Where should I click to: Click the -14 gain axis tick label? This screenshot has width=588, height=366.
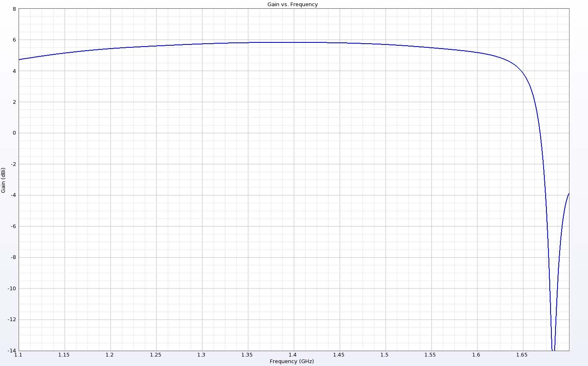(x=12, y=350)
